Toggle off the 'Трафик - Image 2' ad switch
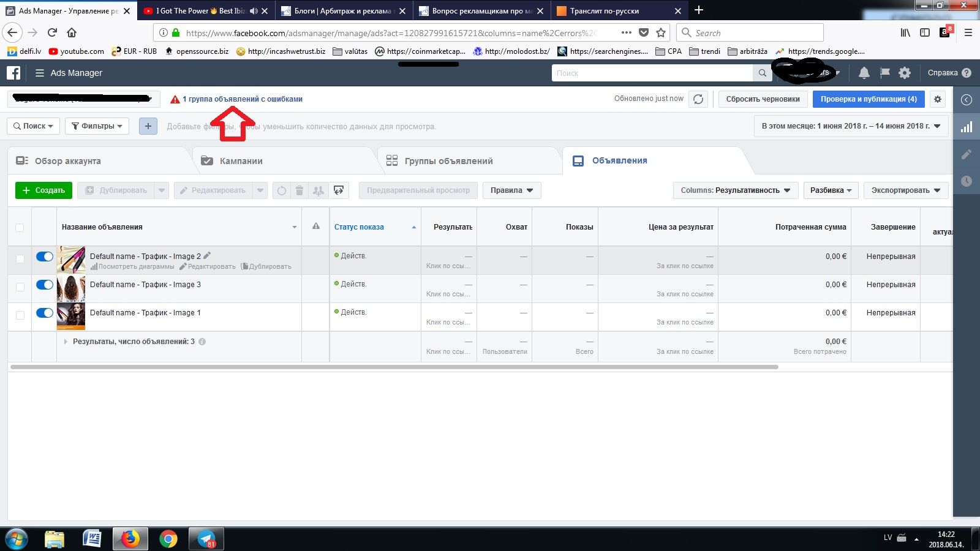The image size is (980, 551). pos(44,257)
